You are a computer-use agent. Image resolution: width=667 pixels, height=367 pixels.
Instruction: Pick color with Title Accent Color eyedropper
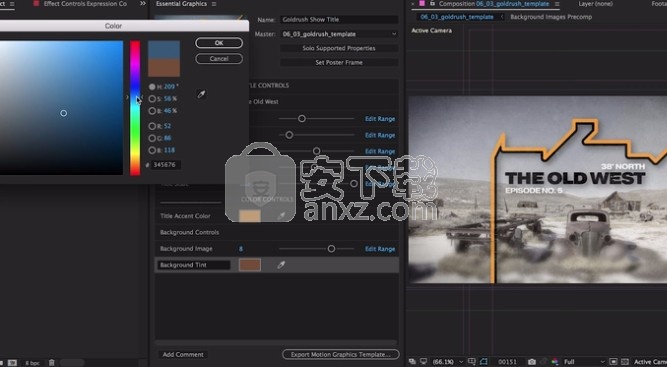[281, 216]
